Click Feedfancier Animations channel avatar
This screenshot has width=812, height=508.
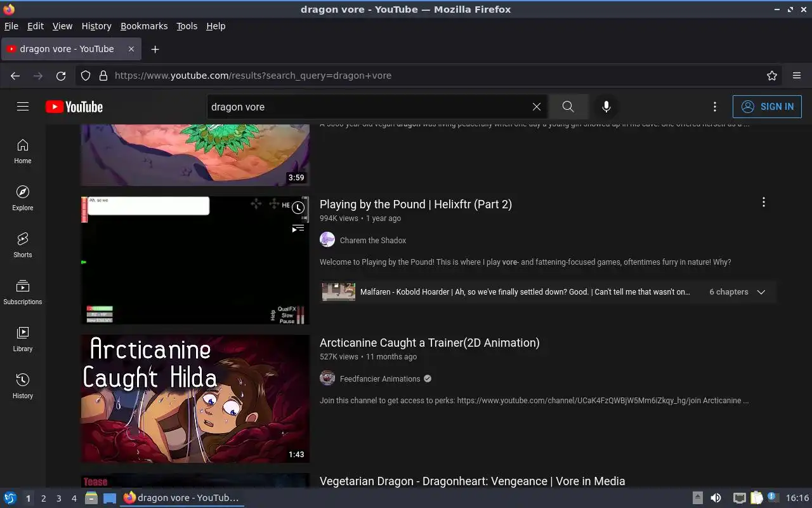[327, 378]
